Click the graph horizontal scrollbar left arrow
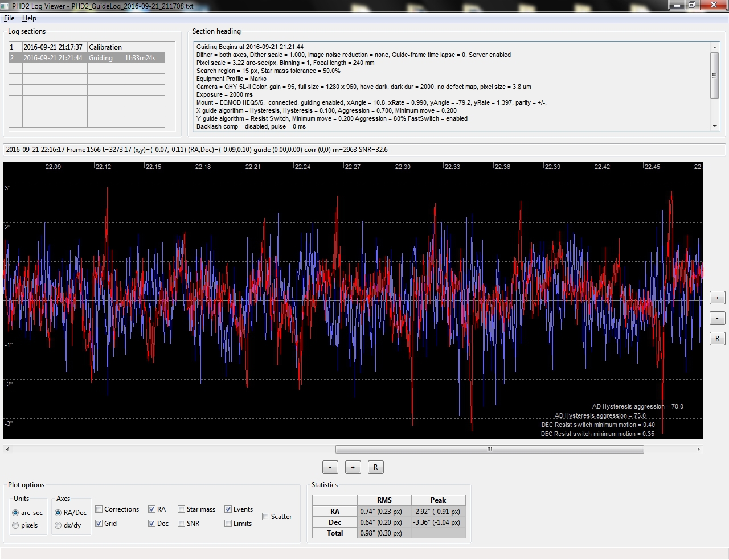The width and height of the screenshot is (729, 560). click(7, 450)
